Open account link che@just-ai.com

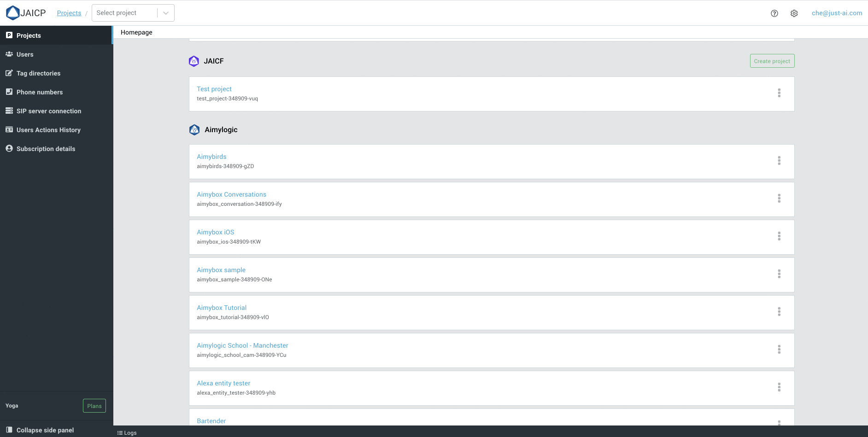[837, 13]
